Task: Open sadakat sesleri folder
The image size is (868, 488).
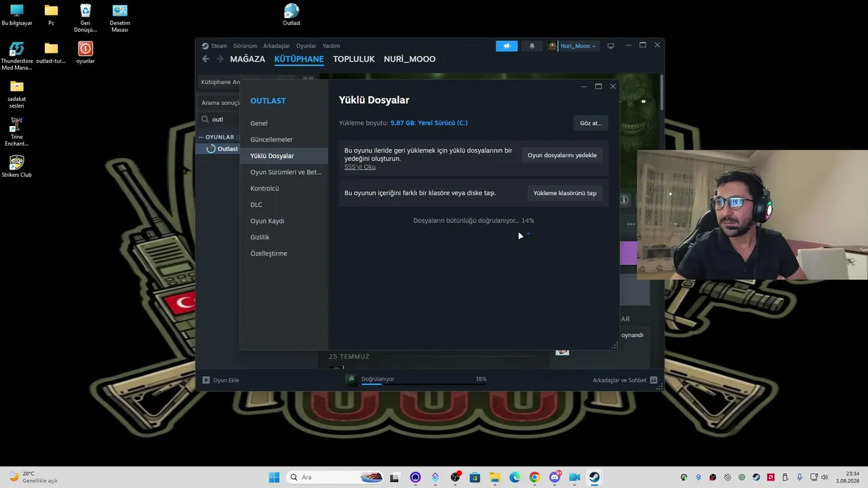Action: [17, 94]
